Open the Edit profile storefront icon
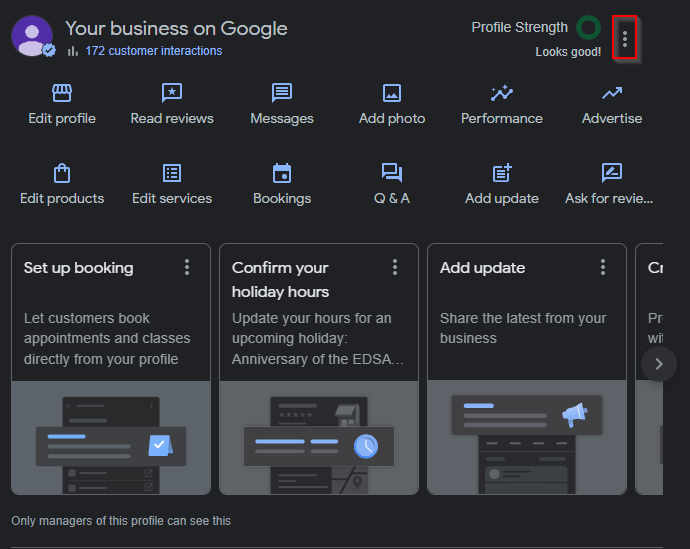 62,93
